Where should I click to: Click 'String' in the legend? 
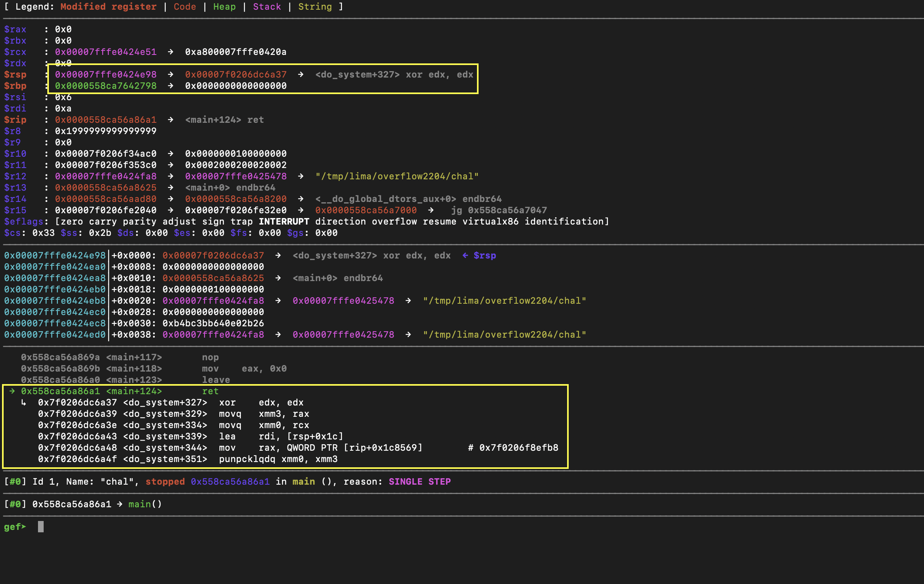click(x=315, y=7)
